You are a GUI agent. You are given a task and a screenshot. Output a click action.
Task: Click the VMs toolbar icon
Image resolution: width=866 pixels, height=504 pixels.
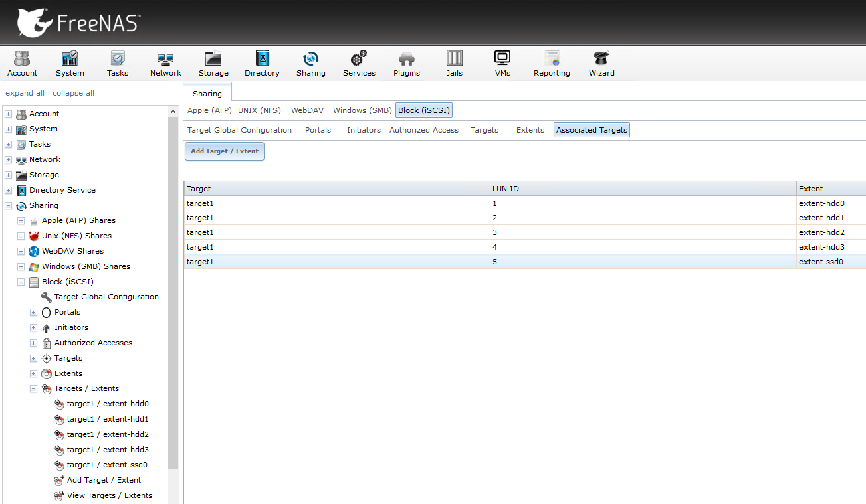(502, 63)
